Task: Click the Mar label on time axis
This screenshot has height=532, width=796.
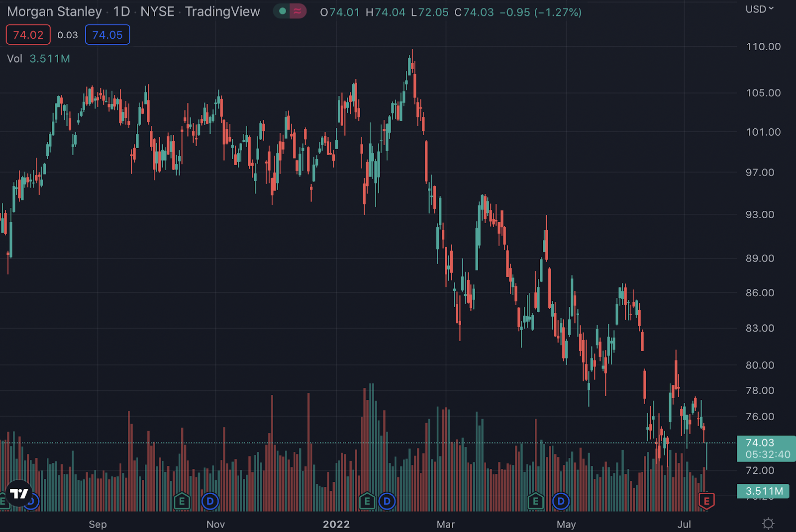Action: point(445,525)
